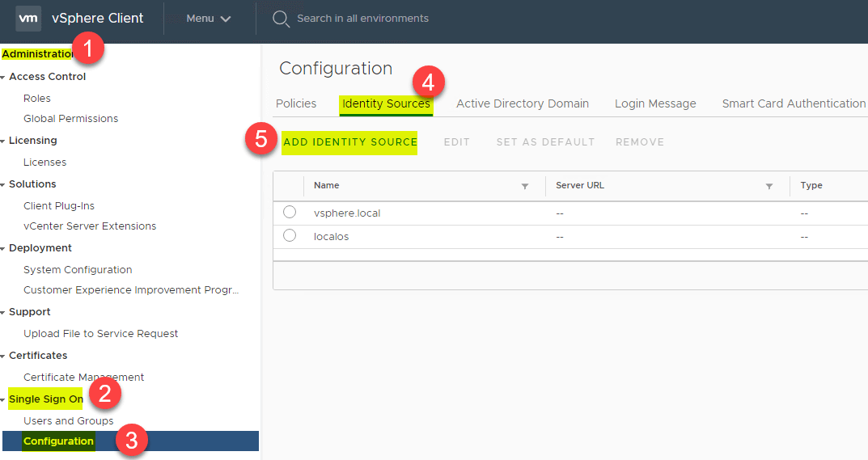Collapse the Access Control section
The image size is (868, 460).
[2, 78]
